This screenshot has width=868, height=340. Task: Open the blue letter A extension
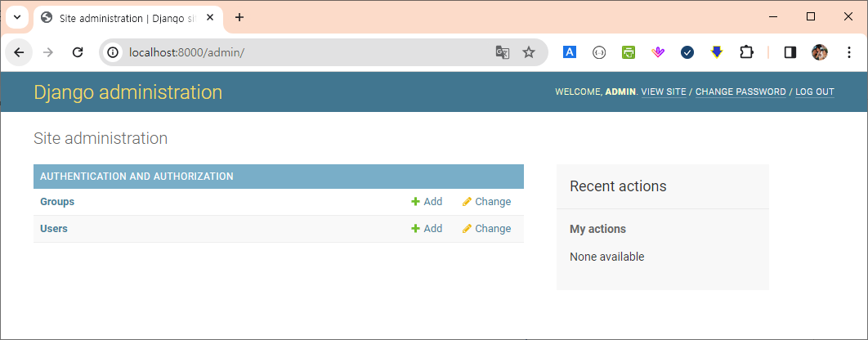[570, 52]
